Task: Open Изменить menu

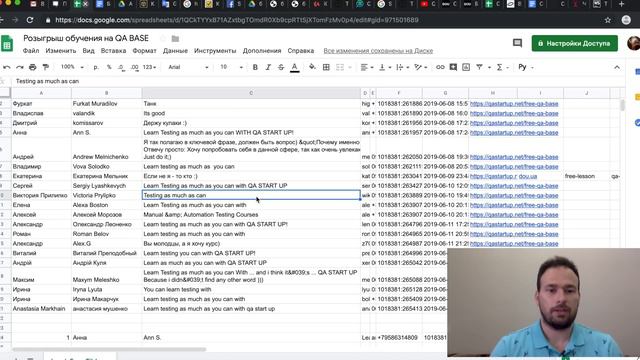Action: coord(61,51)
